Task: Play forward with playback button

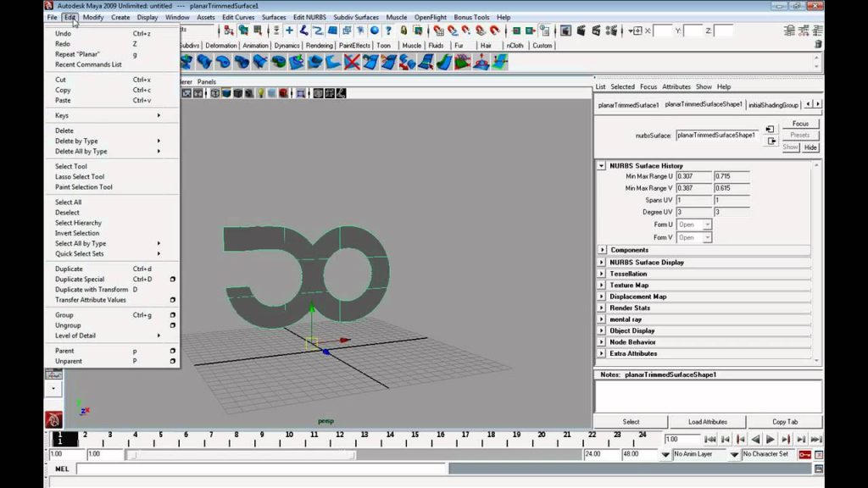Action: click(x=770, y=440)
